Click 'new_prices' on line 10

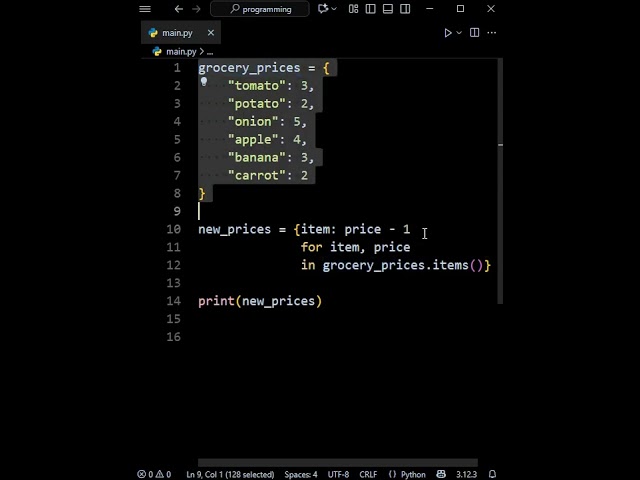tap(235, 229)
